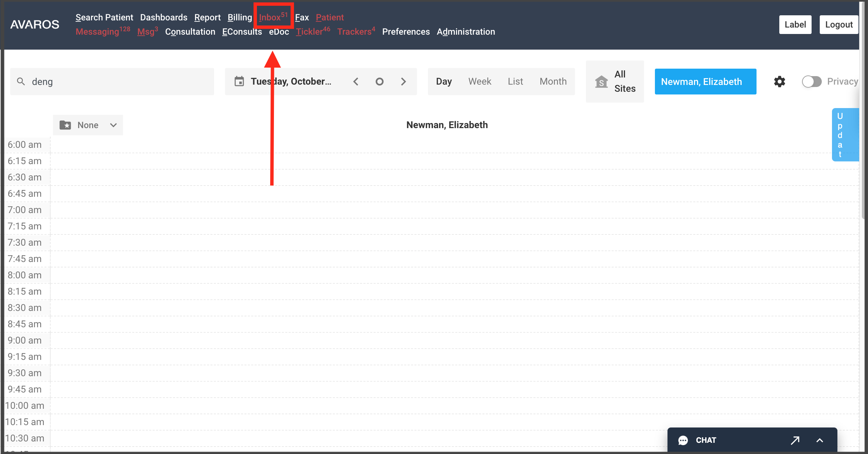
Task: Select the 7:00 am time slot
Action: (455, 210)
